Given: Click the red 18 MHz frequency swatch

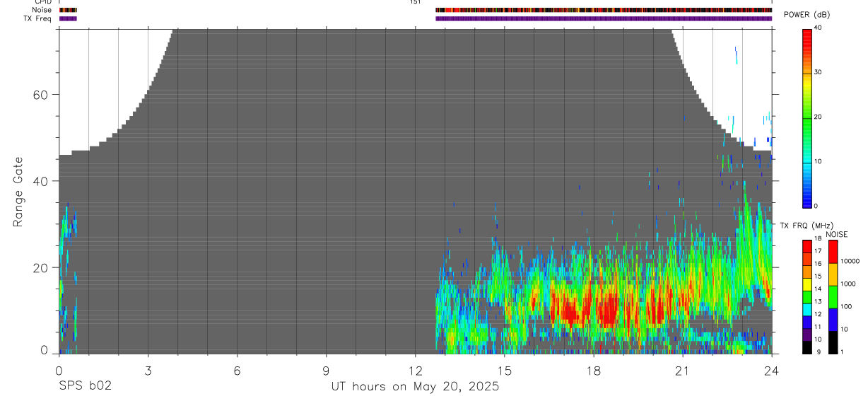Looking at the screenshot, I should pyautogui.click(x=807, y=245).
